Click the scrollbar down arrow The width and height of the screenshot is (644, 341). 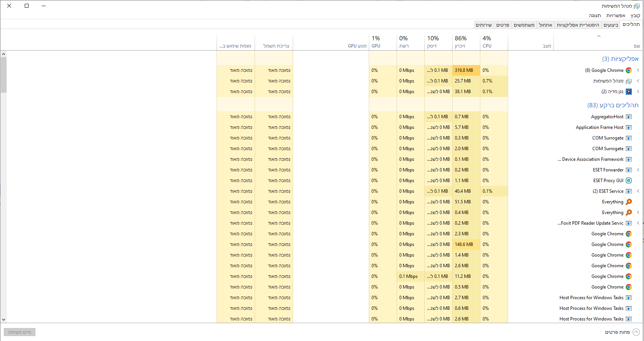(x=3, y=320)
